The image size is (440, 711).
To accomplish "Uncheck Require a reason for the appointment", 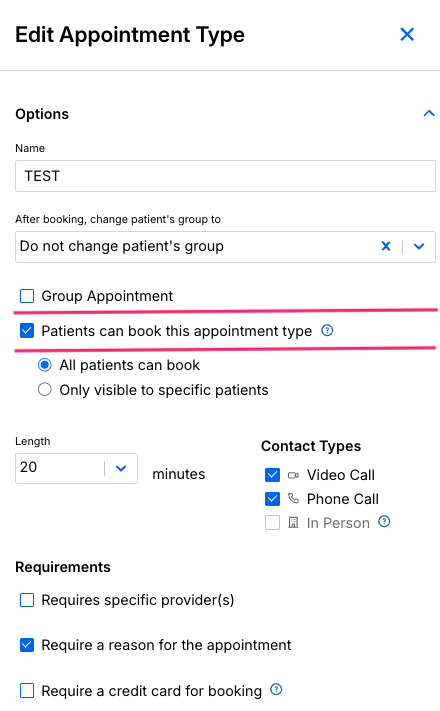I will click(x=27, y=645).
